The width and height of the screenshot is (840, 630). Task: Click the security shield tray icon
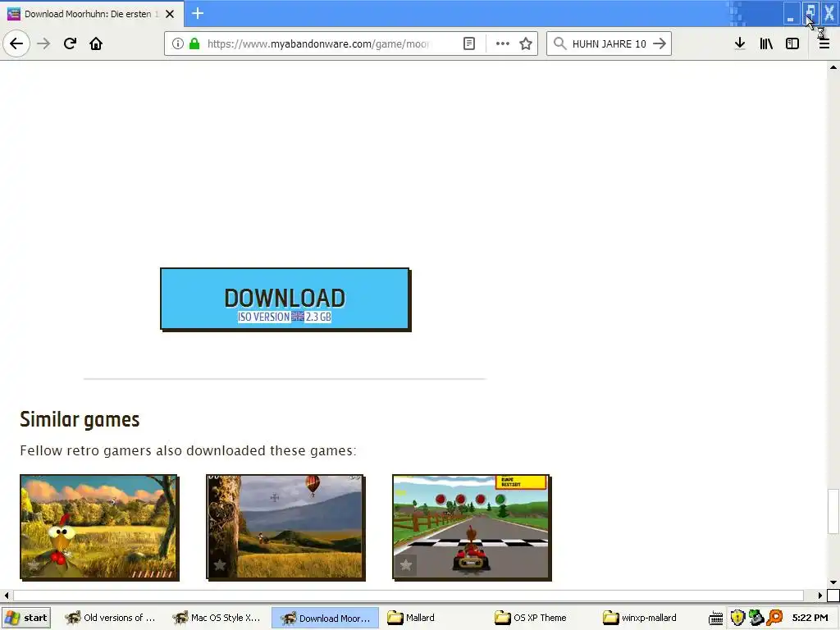pos(737,618)
